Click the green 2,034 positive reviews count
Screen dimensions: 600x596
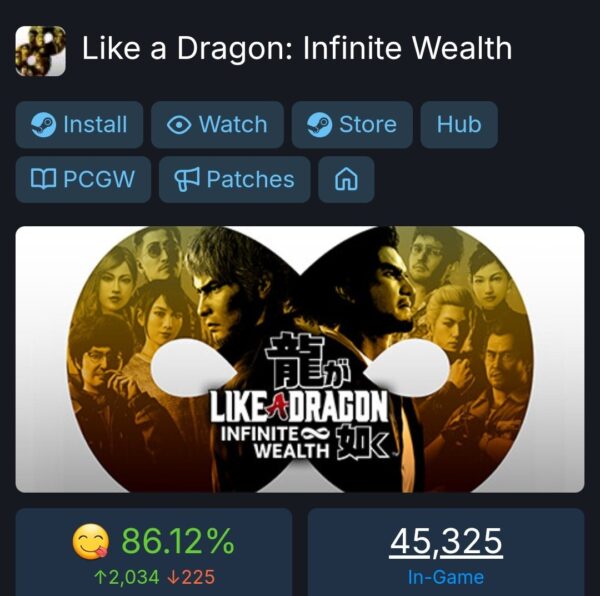(x=126, y=577)
